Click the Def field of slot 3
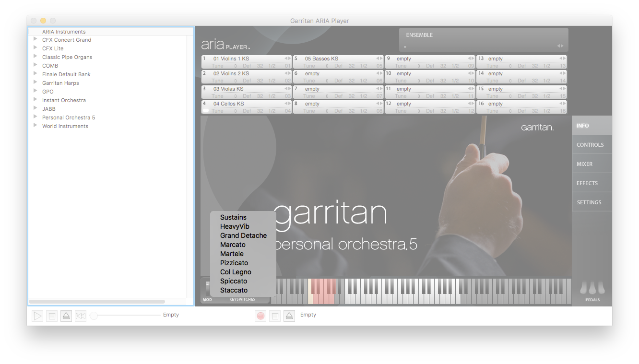Image resolution: width=639 pixels, height=364 pixels. (247, 96)
